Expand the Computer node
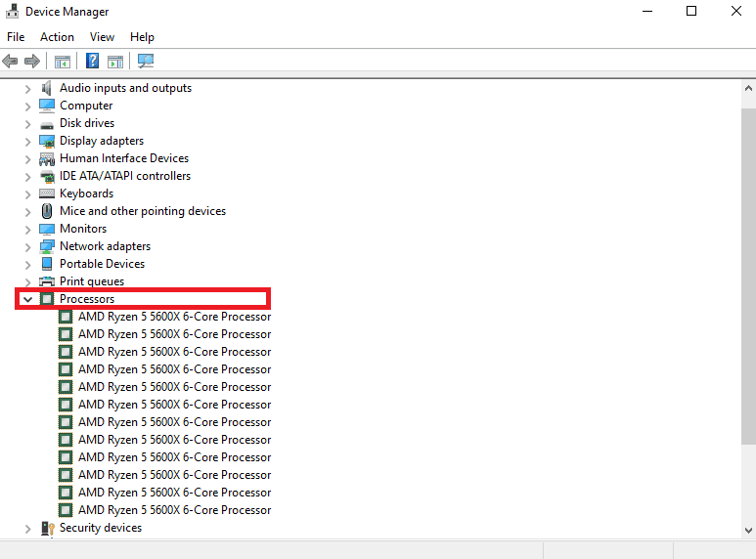Image resolution: width=756 pixels, height=559 pixels. tap(28, 107)
